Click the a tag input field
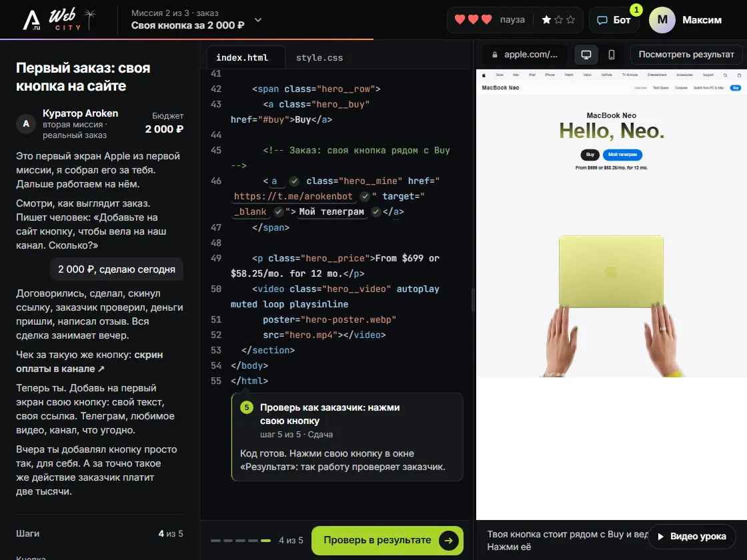747x560 pixels. pyautogui.click(x=278, y=181)
